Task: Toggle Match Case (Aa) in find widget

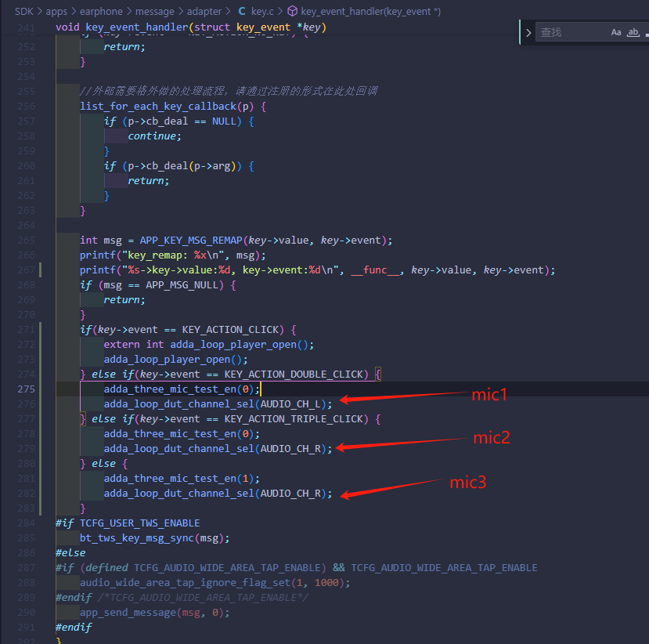Action: pos(616,32)
